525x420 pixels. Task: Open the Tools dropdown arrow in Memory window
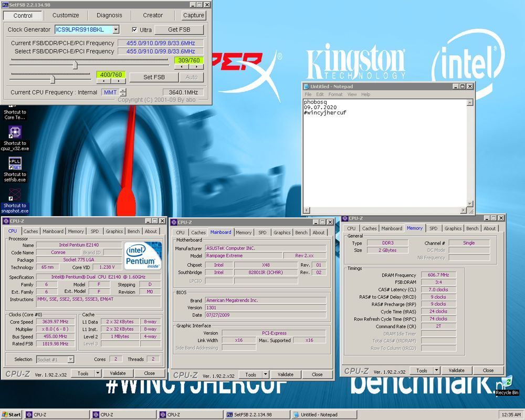point(437,371)
